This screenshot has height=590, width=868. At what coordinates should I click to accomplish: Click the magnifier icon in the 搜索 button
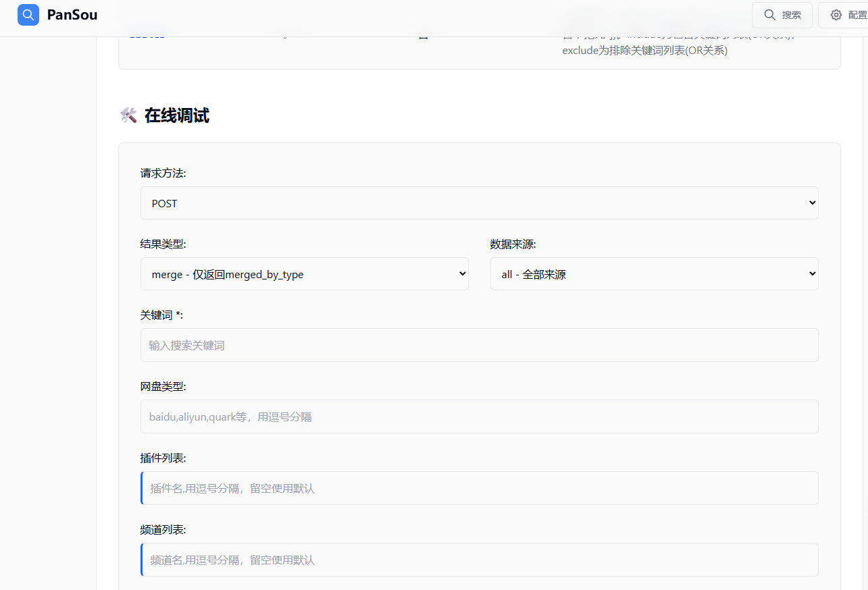[769, 15]
